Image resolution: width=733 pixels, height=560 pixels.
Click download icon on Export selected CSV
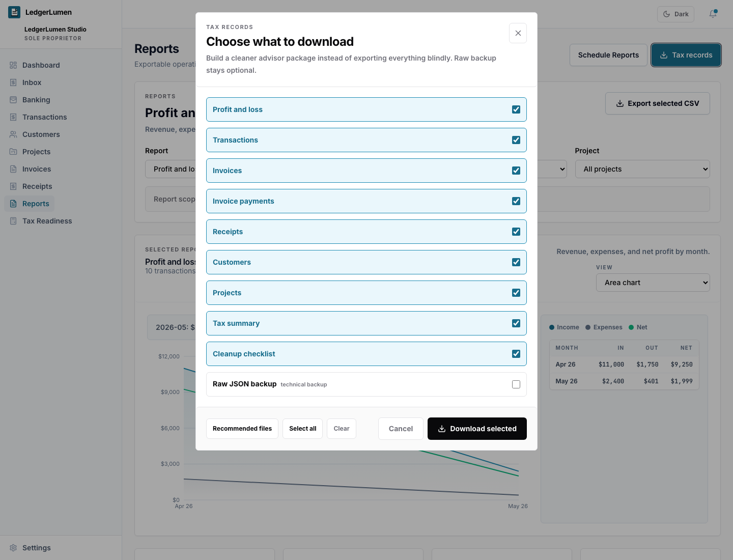[x=620, y=103]
